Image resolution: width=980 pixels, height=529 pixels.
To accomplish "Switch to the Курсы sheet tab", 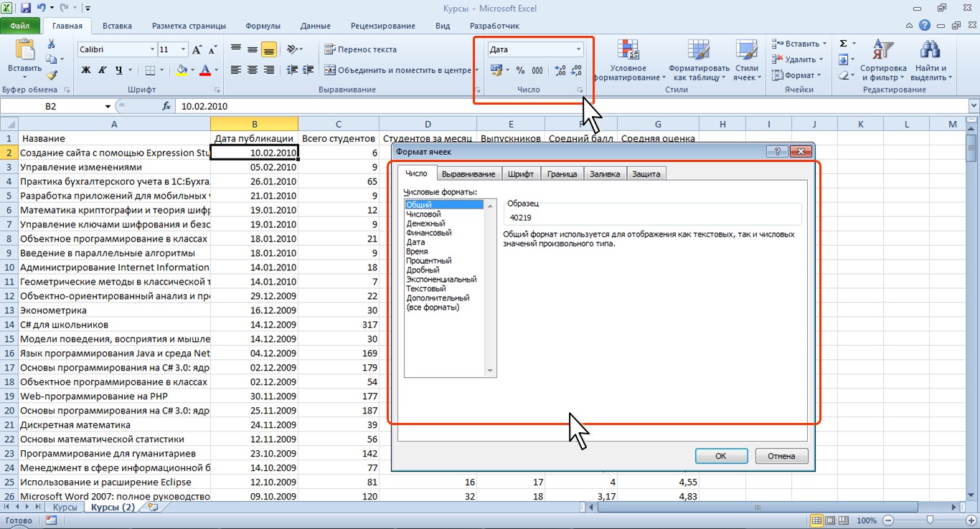I will (65, 507).
